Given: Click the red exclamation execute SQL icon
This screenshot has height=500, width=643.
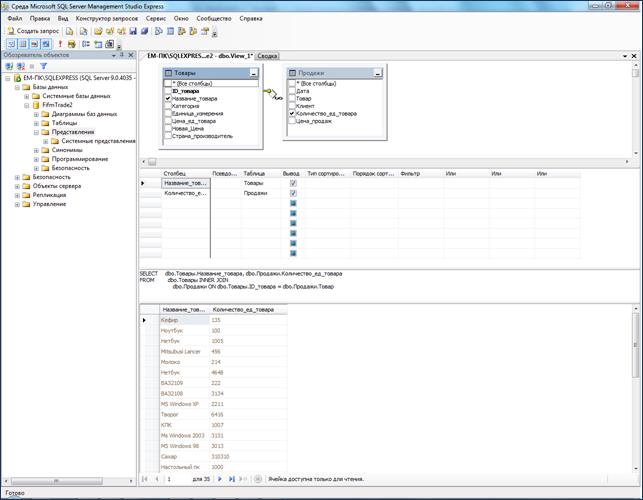Looking at the screenshot, I should point(60,44).
